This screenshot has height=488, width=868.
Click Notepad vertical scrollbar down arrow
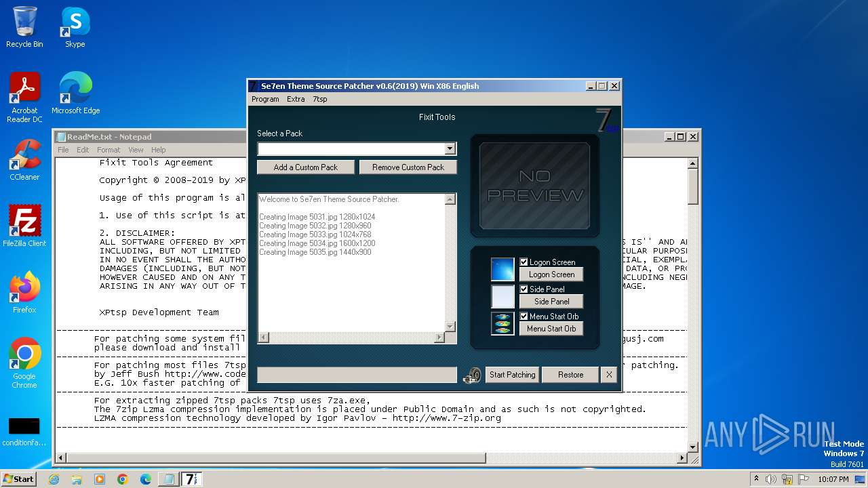[692, 447]
